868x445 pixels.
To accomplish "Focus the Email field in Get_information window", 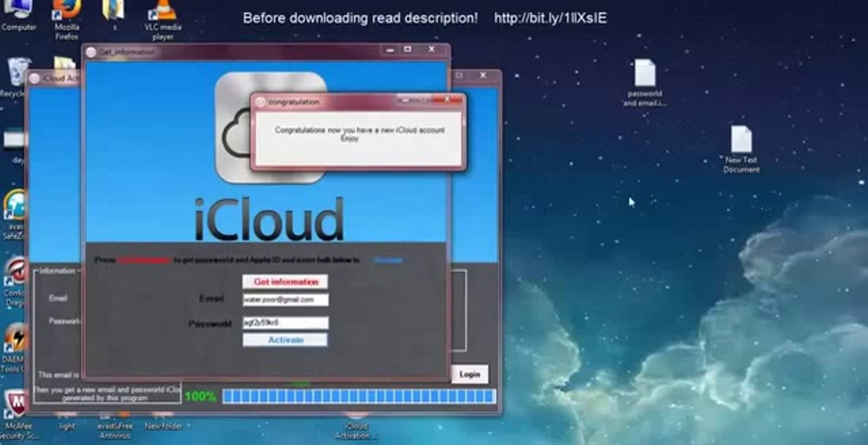I will coord(285,300).
